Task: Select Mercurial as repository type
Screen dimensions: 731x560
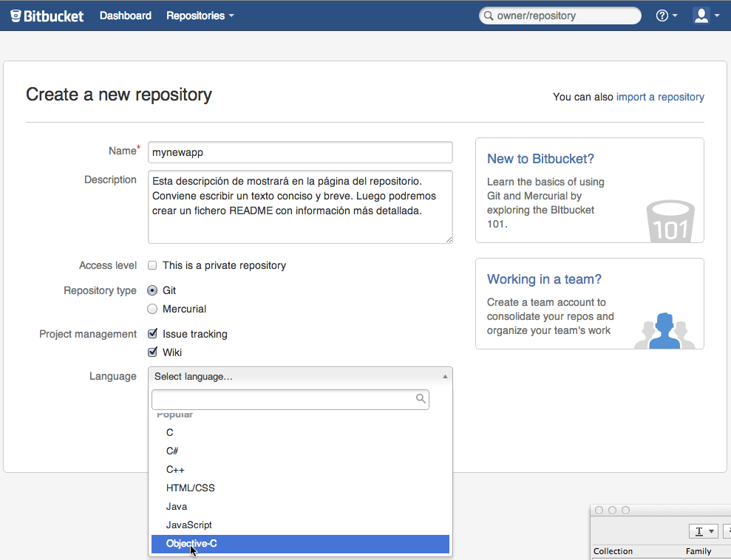Action: (152, 309)
